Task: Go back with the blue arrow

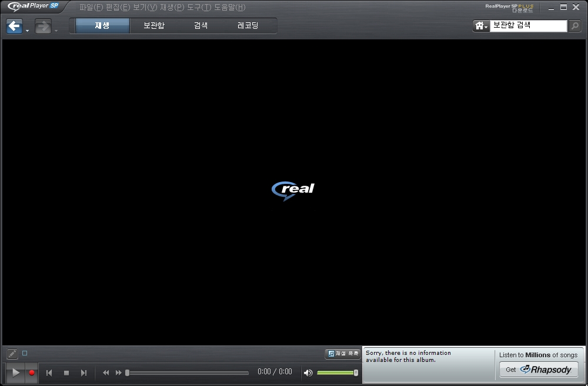Action: (x=14, y=26)
